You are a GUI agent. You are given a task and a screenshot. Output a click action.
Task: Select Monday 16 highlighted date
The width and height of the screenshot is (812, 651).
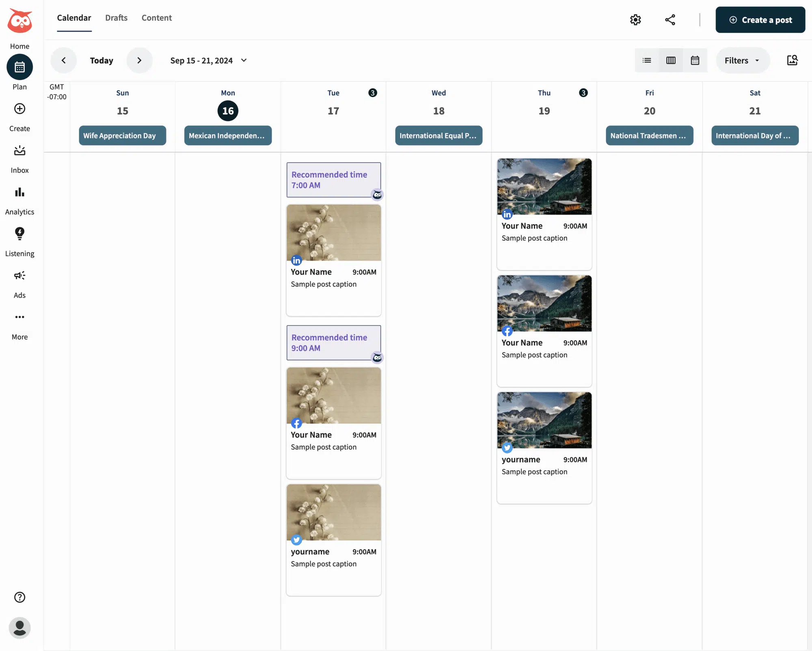pos(228,111)
